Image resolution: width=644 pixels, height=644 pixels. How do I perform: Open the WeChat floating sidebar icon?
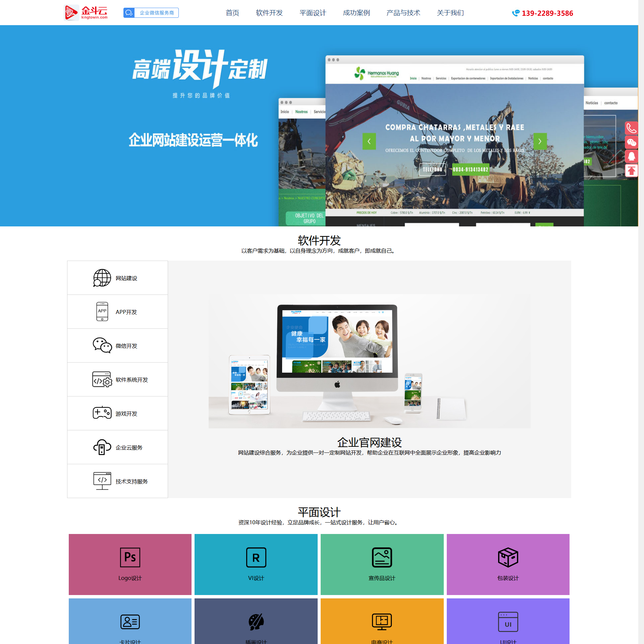(631, 143)
